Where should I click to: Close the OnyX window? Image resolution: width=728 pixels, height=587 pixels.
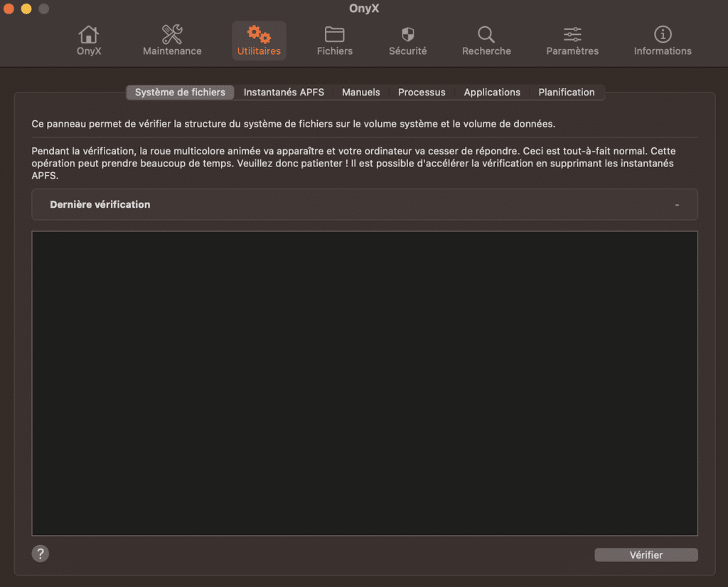9,9
